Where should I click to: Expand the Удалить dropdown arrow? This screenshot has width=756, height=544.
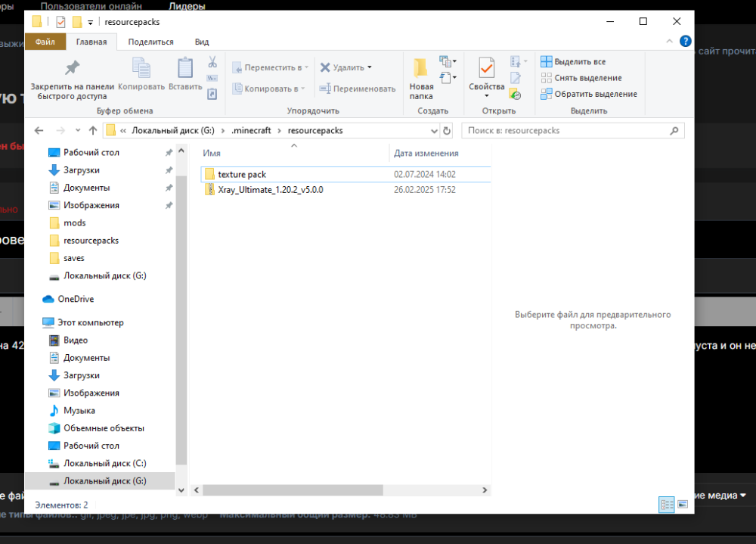pyautogui.click(x=370, y=67)
